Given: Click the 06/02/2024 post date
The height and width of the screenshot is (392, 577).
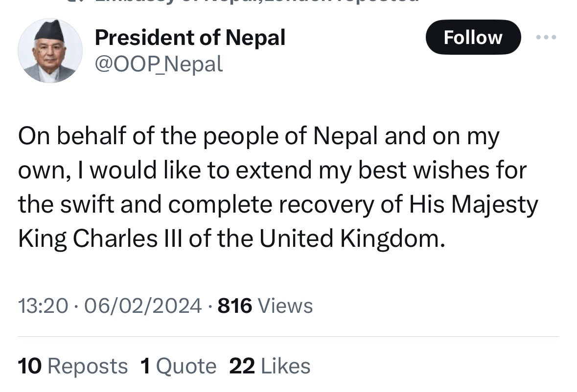Looking at the screenshot, I should tap(143, 305).
